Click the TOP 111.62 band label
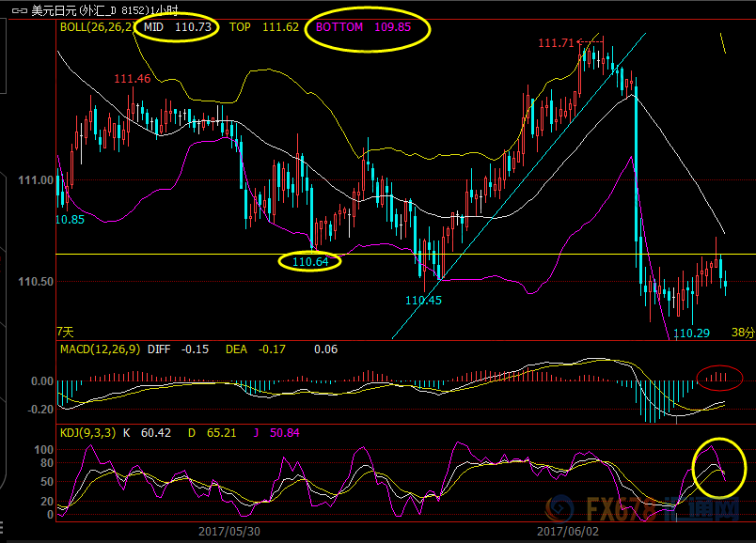The image size is (756, 543). coord(263,28)
